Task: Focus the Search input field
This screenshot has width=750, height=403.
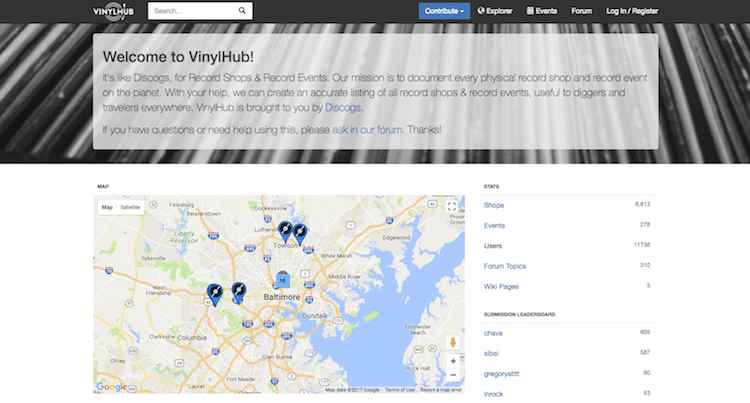Action: pyautogui.click(x=200, y=11)
